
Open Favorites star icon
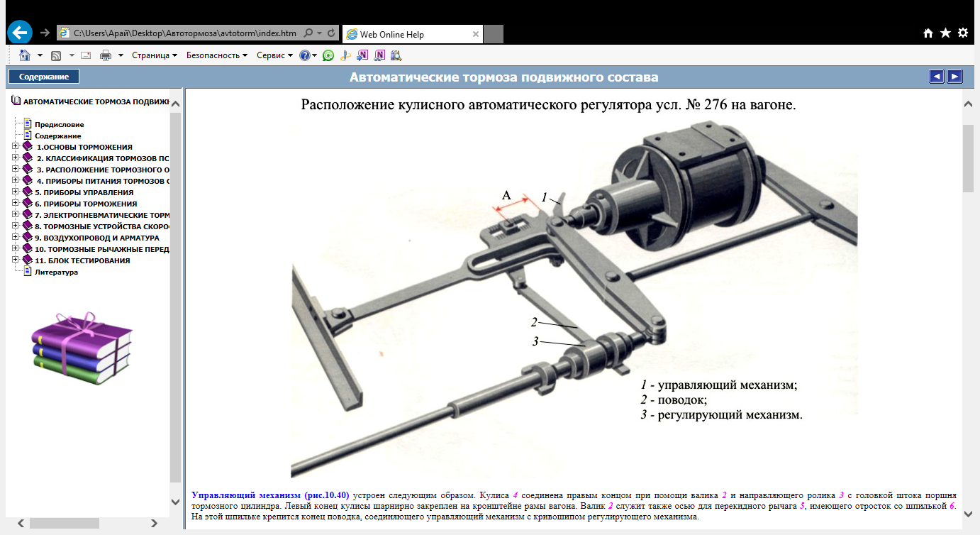tap(945, 33)
